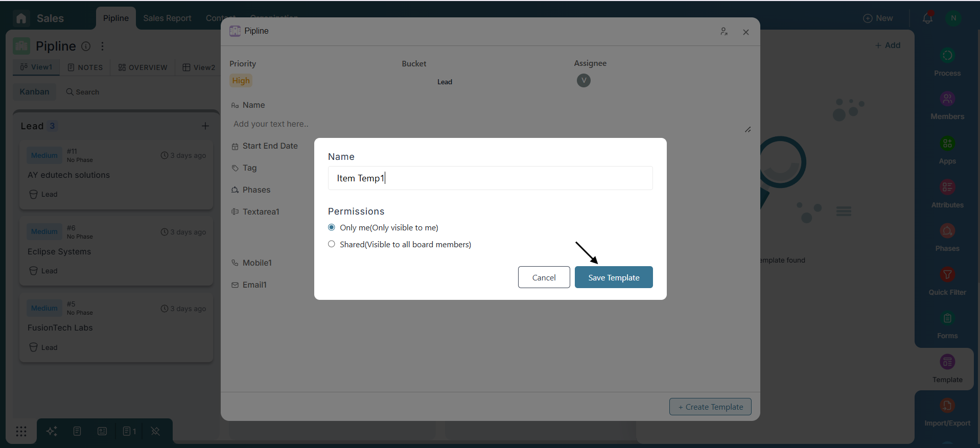Open the notifications bell
Screen dimensions: 980x448
927,18
